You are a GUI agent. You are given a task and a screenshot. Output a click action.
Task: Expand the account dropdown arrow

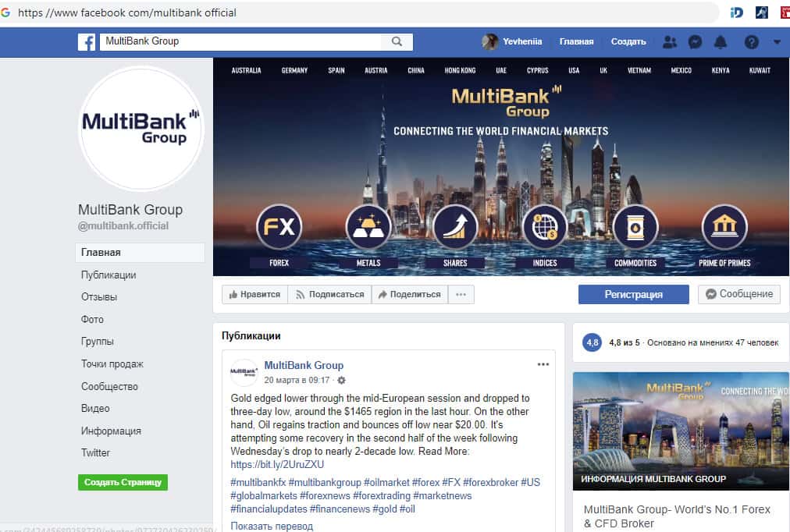[x=777, y=42]
